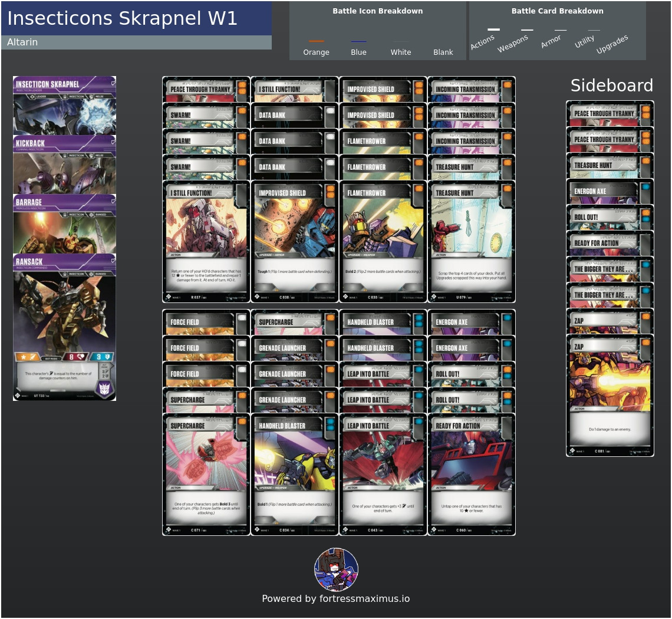View the fully shown Ready for Action card
The height and width of the screenshot is (619, 672).
pyautogui.click(x=472, y=475)
